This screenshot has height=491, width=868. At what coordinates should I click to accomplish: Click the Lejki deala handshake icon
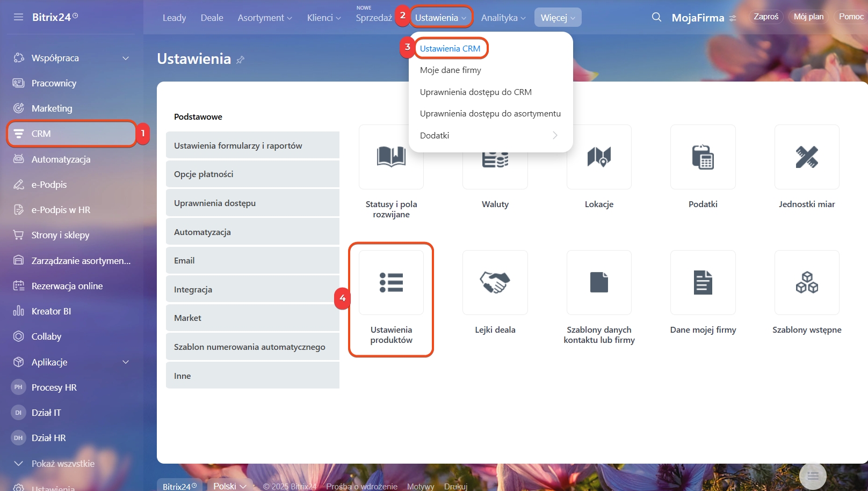click(495, 282)
